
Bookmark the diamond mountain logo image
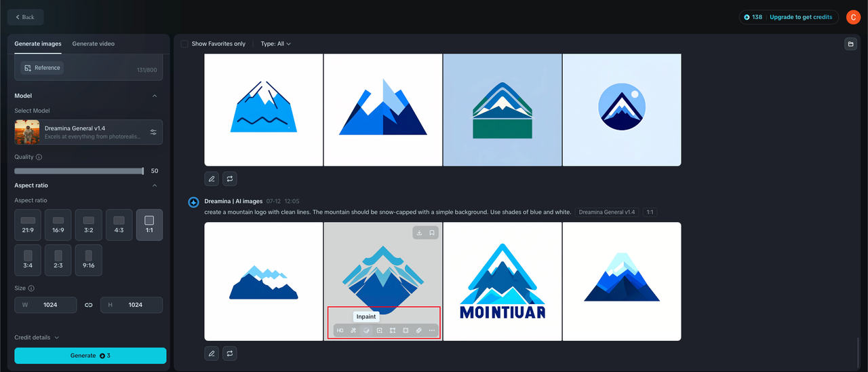(x=432, y=233)
